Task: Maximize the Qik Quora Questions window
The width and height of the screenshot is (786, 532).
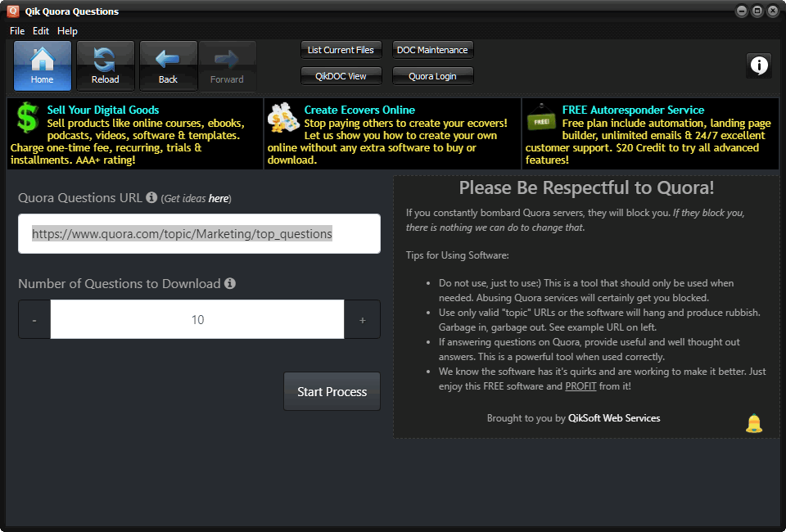Action: (x=757, y=11)
